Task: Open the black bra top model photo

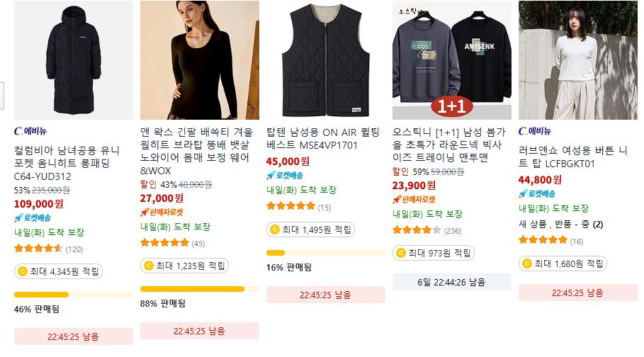Action: click(x=200, y=60)
